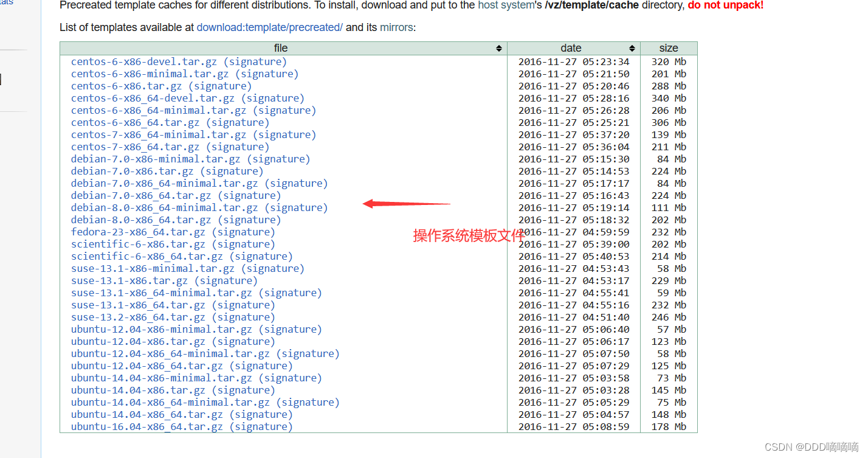The width and height of the screenshot is (868, 458).
Task: Open signature for fedora-23-x86_64.tar.gz
Action: point(243,232)
